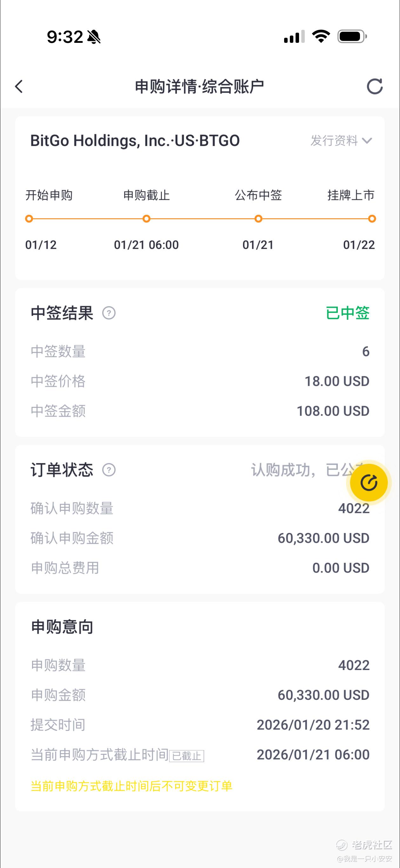This screenshot has width=400, height=868.
Task: Open help icon beside 订单状态
Action: click(109, 470)
